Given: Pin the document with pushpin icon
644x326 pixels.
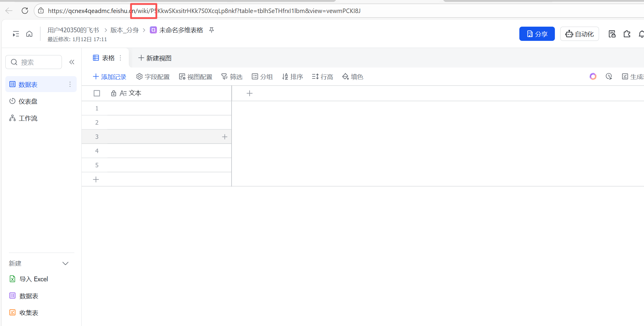Looking at the screenshot, I should pos(211,30).
